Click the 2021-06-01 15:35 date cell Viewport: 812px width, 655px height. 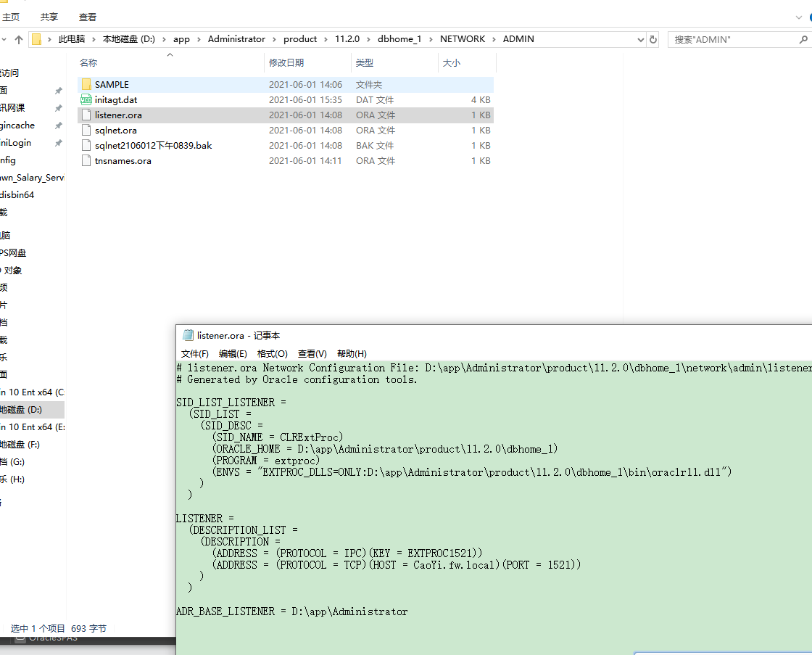[305, 100]
